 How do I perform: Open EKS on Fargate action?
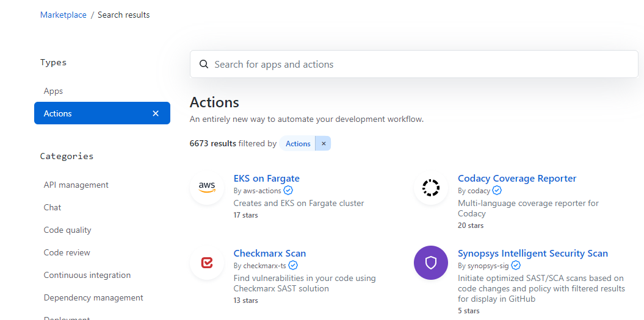tap(267, 179)
